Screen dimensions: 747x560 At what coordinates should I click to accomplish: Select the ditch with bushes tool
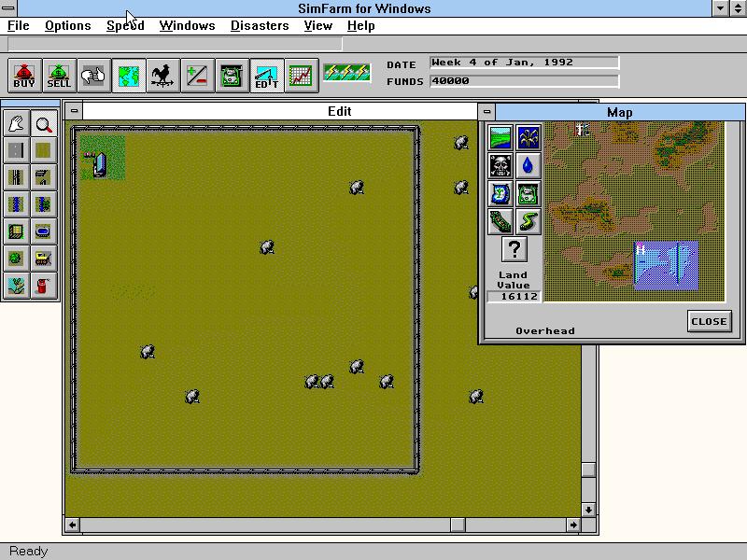tap(43, 204)
